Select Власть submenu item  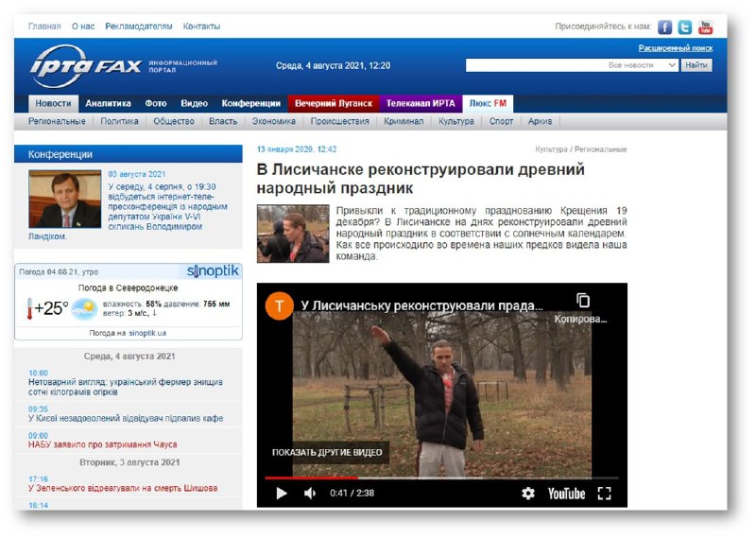click(x=223, y=122)
